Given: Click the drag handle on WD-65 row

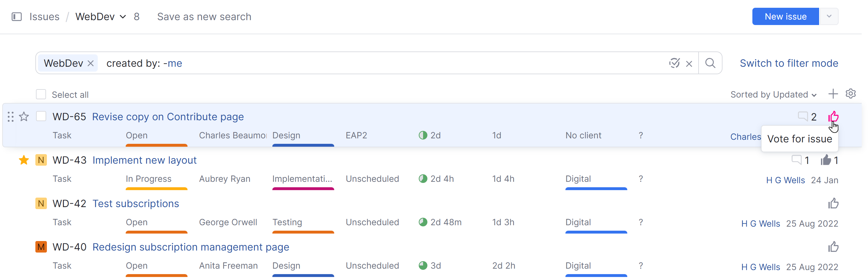Looking at the screenshot, I should (x=10, y=116).
